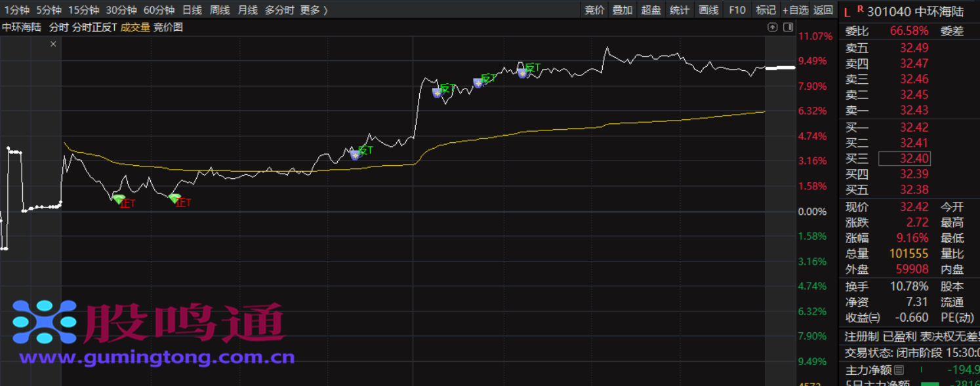Toggle the 竞价图 auction chart display
The height and width of the screenshot is (386, 980).
[168, 27]
